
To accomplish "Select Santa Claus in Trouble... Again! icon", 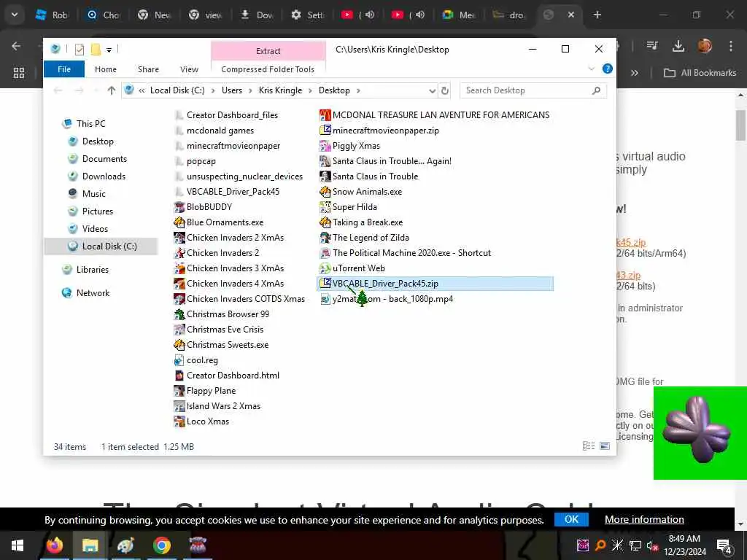I will [325, 161].
